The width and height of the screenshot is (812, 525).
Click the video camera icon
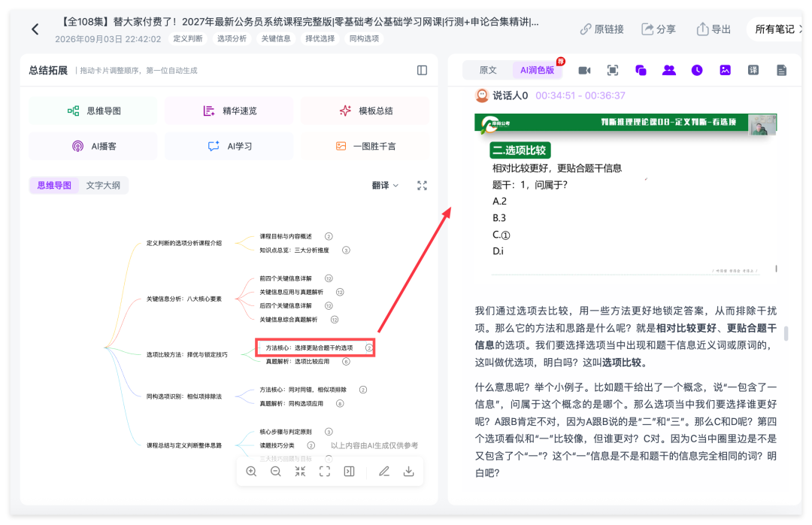pyautogui.click(x=584, y=71)
